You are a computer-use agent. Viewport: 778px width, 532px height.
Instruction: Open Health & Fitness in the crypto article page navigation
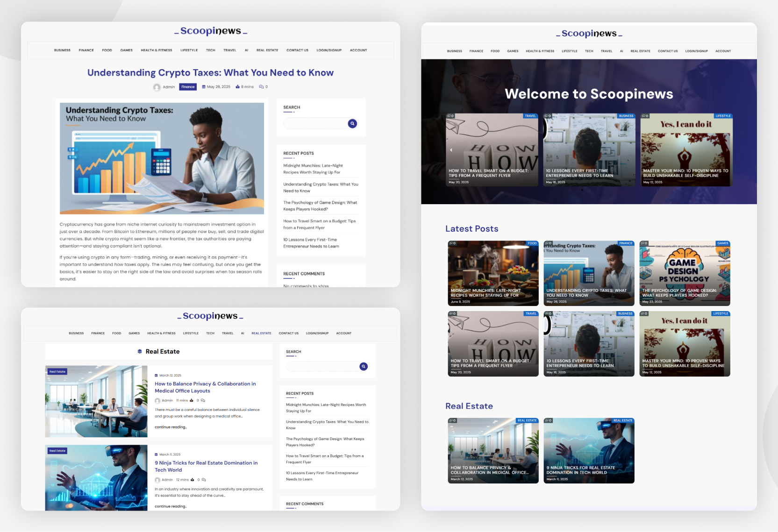157,50
